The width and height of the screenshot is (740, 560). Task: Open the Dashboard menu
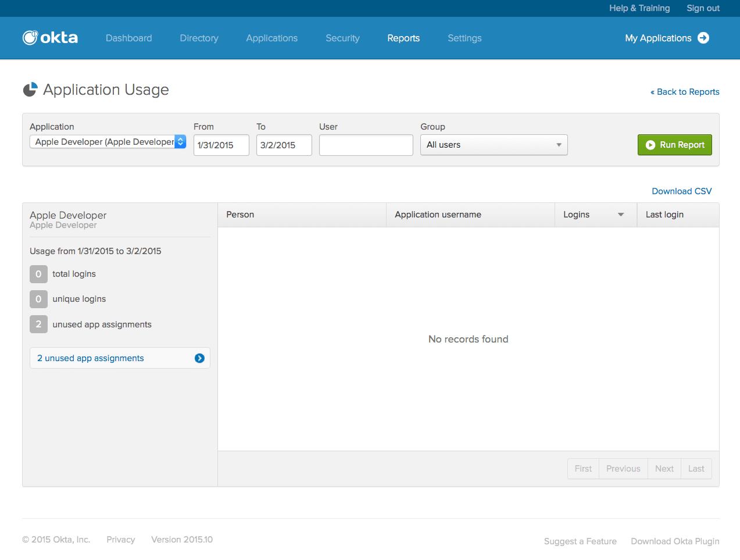coord(128,38)
